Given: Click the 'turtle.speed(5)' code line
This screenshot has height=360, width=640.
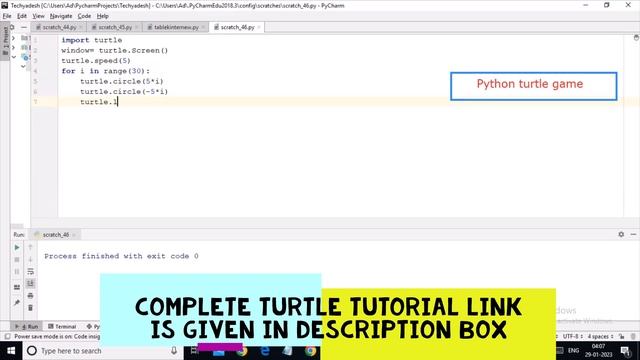Looking at the screenshot, I should click(x=96, y=60).
